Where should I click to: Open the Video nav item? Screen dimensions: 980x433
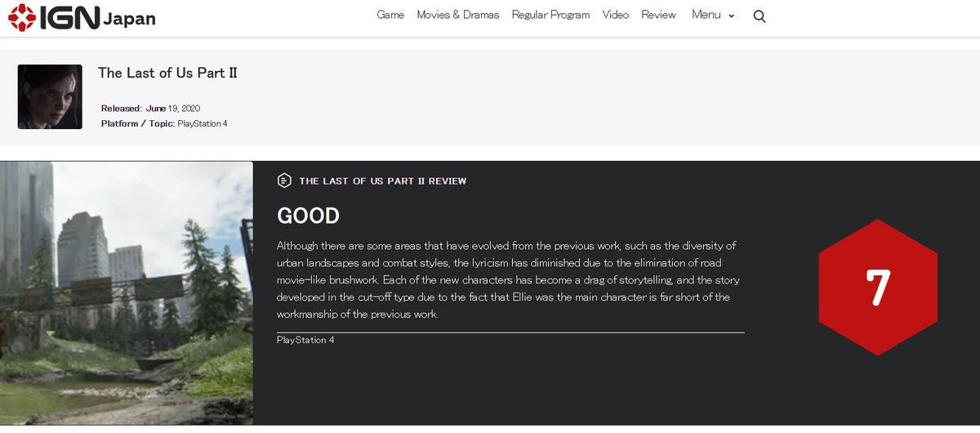tap(616, 15)
